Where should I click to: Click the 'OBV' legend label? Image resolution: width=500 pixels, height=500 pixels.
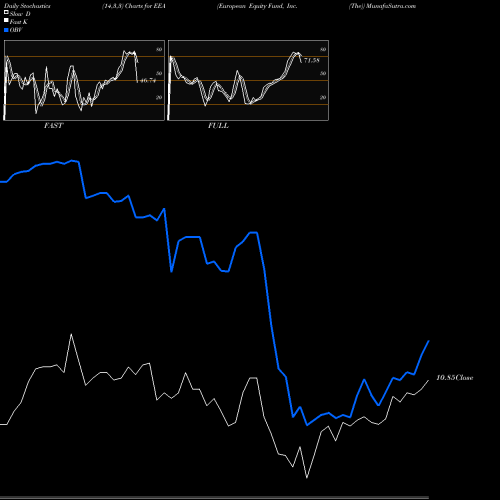(16, 30)
